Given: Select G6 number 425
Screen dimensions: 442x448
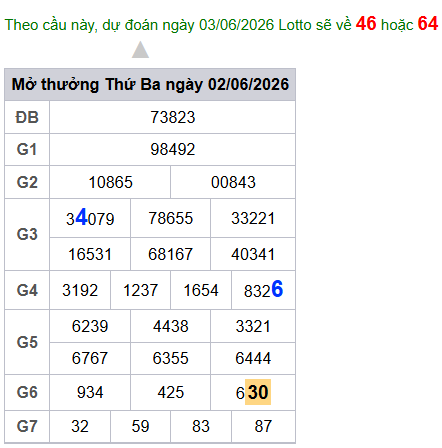Looking at the screenshot, I should [171, 392].
